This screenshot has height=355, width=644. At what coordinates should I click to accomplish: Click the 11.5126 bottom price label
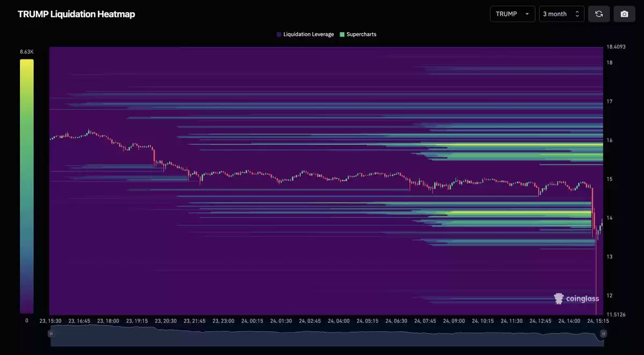(x=616, y=314)
